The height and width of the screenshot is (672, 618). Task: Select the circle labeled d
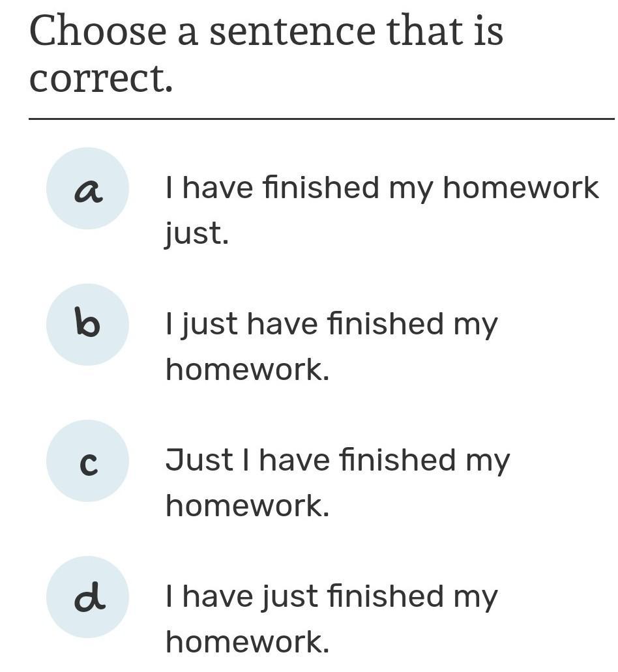coord(87,597)
